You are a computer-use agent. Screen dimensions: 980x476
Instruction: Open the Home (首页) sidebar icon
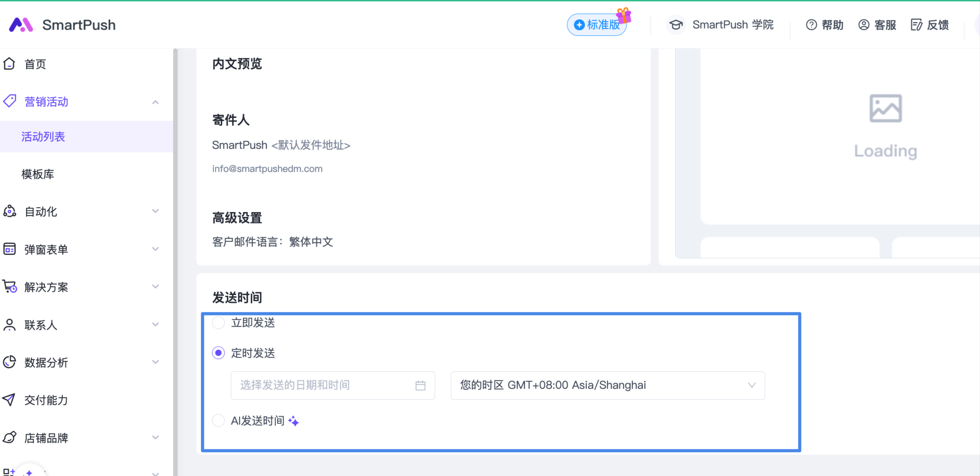[x=9, y=64]
